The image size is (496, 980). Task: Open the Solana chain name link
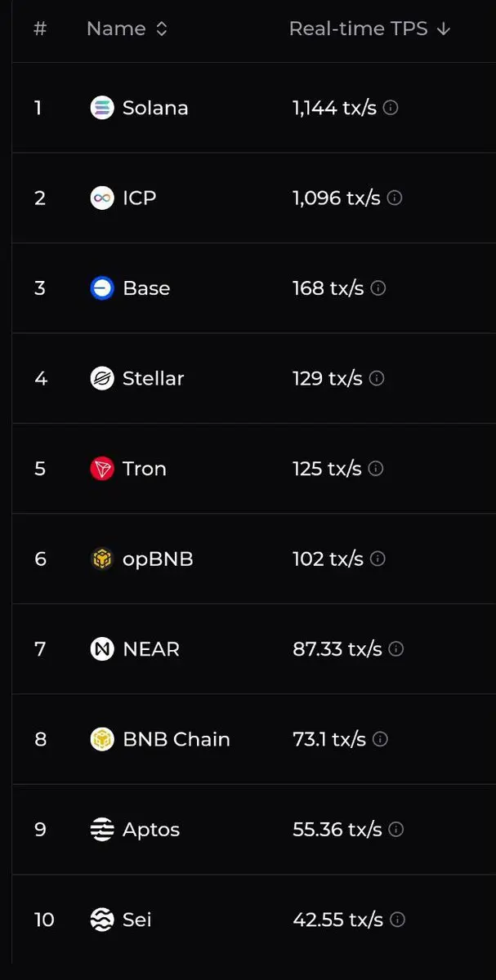[x=155, y=108]
